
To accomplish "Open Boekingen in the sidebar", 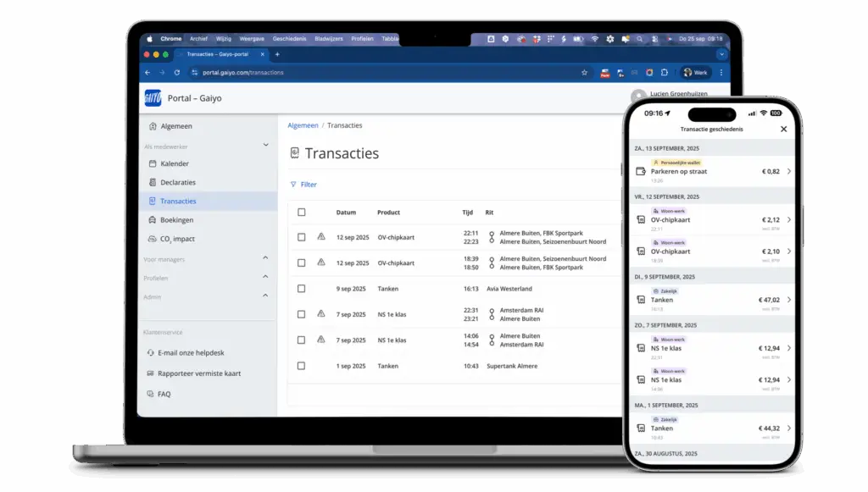I will (171, 220).
